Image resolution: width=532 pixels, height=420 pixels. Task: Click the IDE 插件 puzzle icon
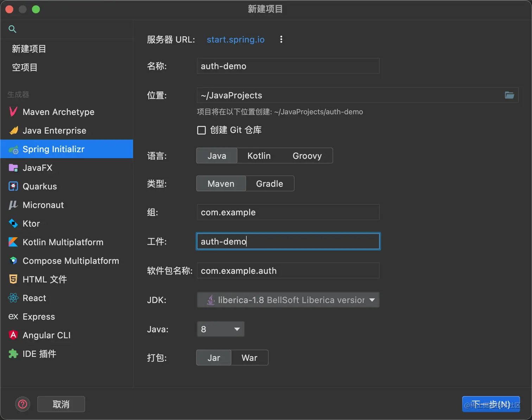click(x=13, y=354)
